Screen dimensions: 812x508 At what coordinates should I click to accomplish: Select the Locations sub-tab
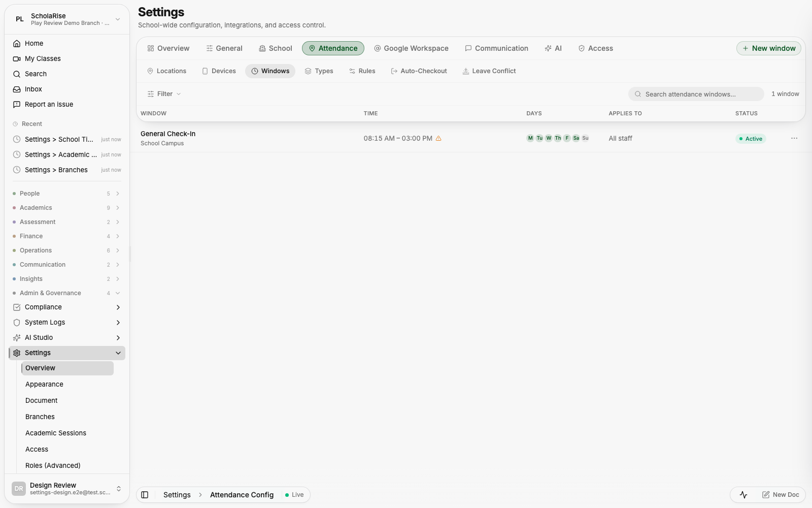coord(166,71)
